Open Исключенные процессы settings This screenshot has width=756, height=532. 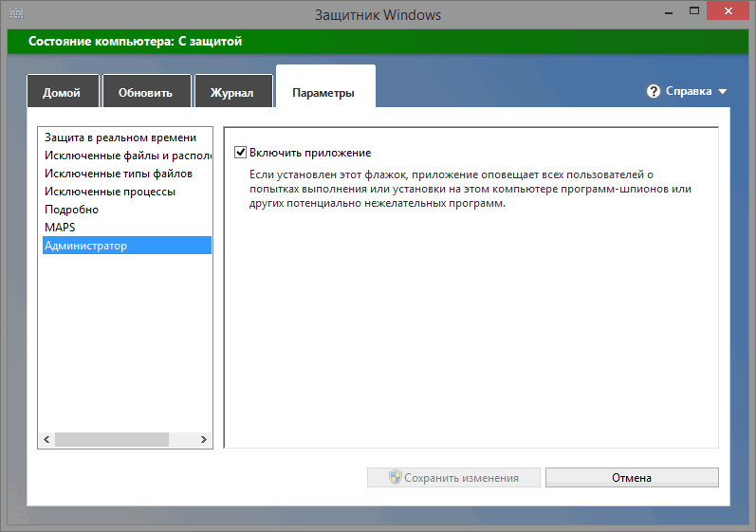click(x=127, y=192)
